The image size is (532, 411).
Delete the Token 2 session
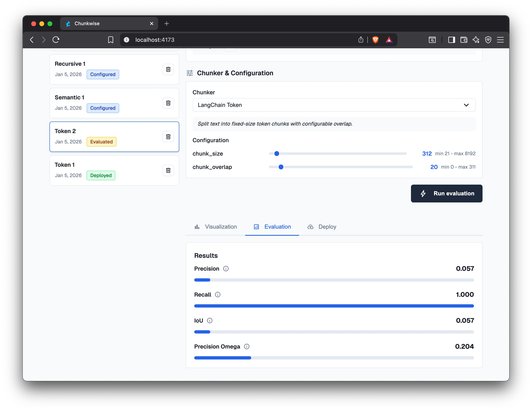(168, 137)
